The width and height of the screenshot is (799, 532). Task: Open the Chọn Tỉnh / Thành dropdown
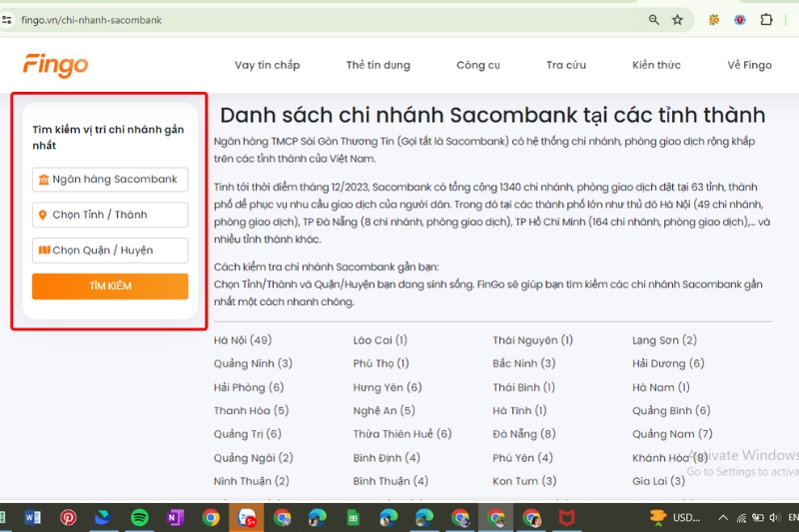coord(110,215)
